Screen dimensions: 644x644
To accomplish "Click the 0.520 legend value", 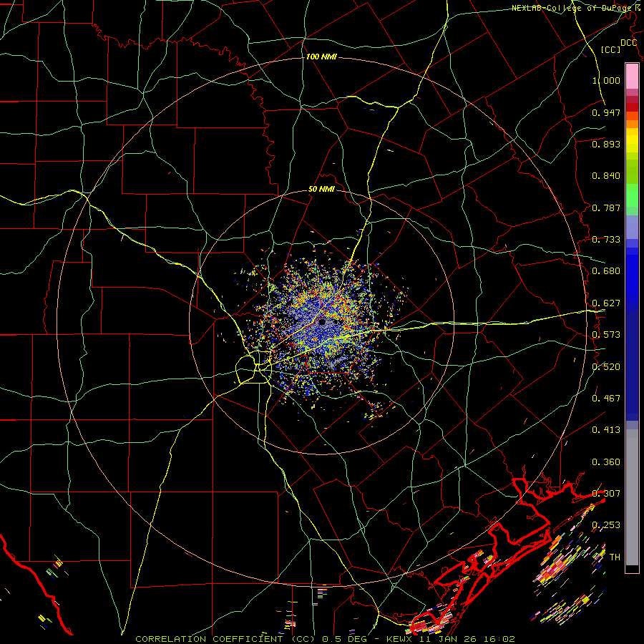I will (x=606, y=367).
